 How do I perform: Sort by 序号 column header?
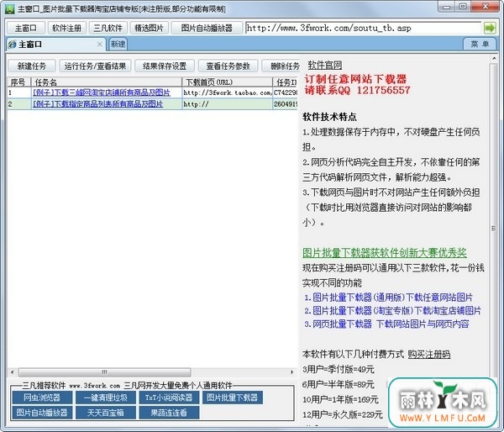tap(18, 82)
